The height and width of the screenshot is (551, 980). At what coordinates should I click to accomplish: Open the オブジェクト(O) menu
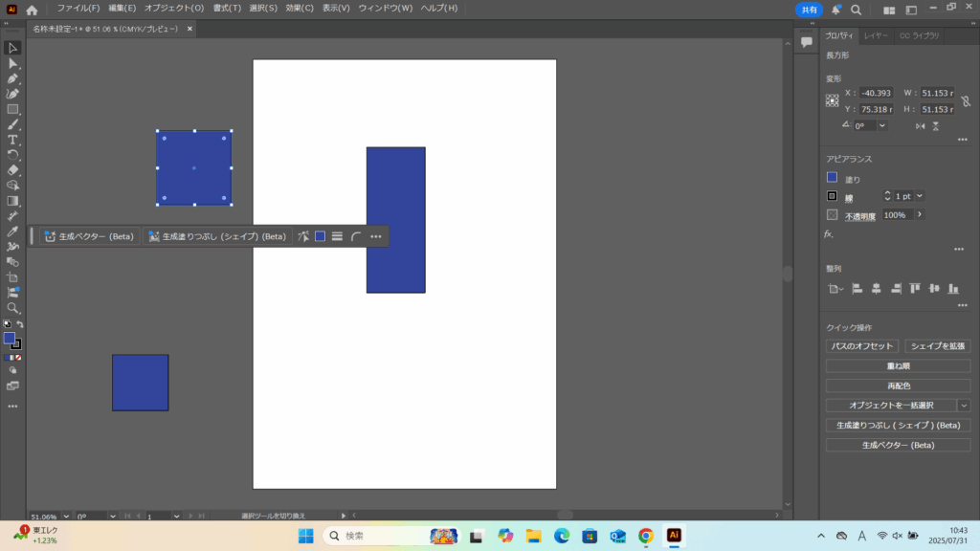(174, 9)
